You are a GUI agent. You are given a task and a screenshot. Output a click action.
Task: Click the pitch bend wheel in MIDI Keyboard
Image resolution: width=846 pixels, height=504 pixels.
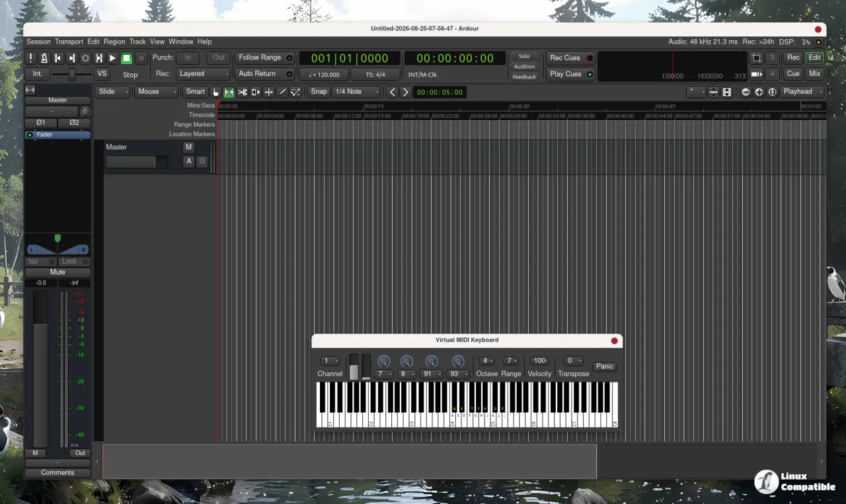(x=354, y=367)
